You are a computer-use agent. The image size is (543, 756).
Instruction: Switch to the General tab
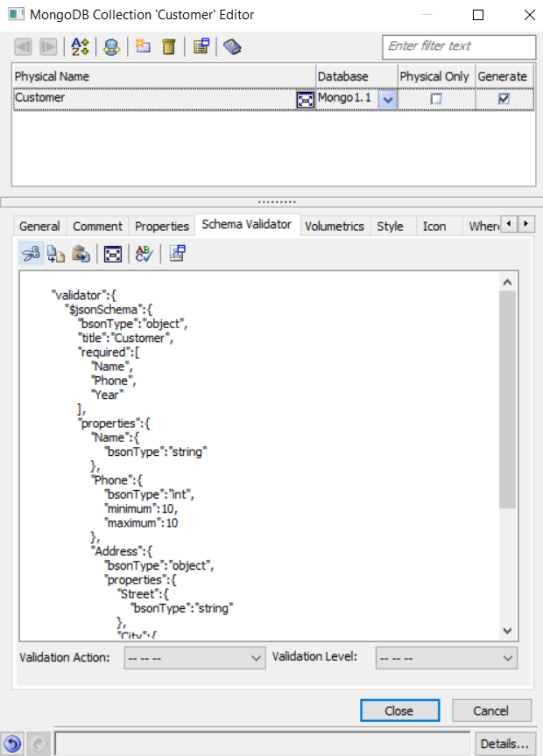click(x=40, y=226)
